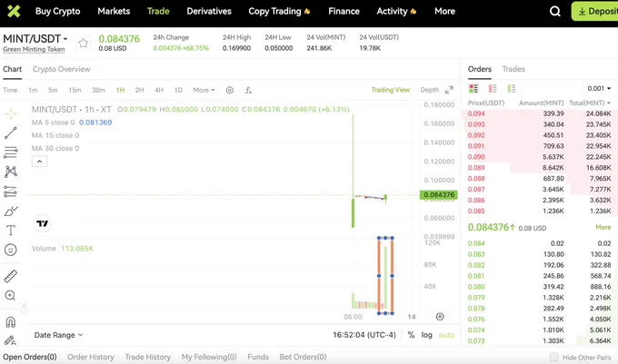Select 0.094 sell order price row

(539, 113)
